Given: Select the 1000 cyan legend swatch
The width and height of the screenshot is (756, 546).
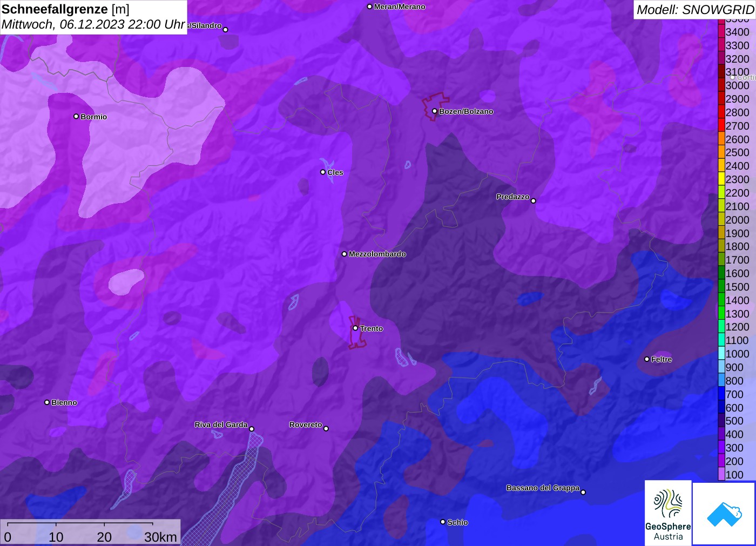Looking at the screenshot, I should click(x=721, y=353).
